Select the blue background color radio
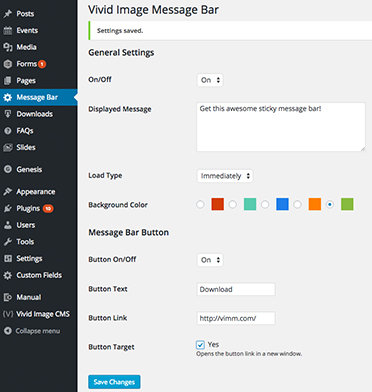 pyautogui.click(x=265, y=204)
